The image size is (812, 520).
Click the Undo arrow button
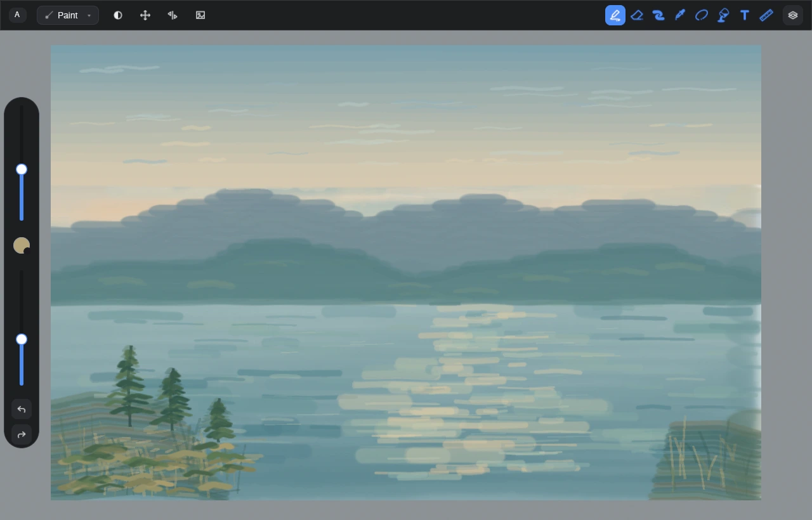click(x=22, y=409)
